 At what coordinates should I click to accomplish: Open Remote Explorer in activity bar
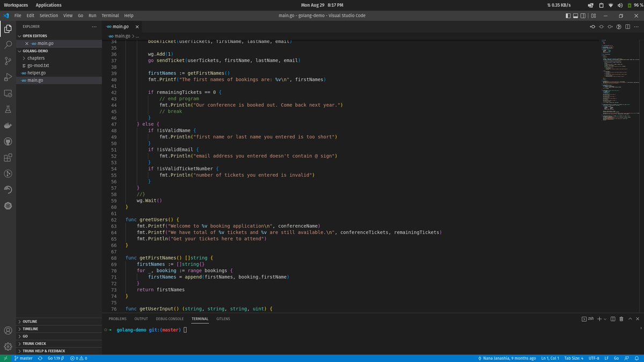8,93
